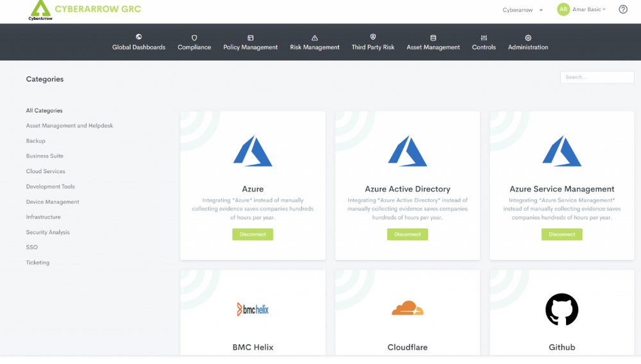Filter by Development Tools category

coord(50,186)
